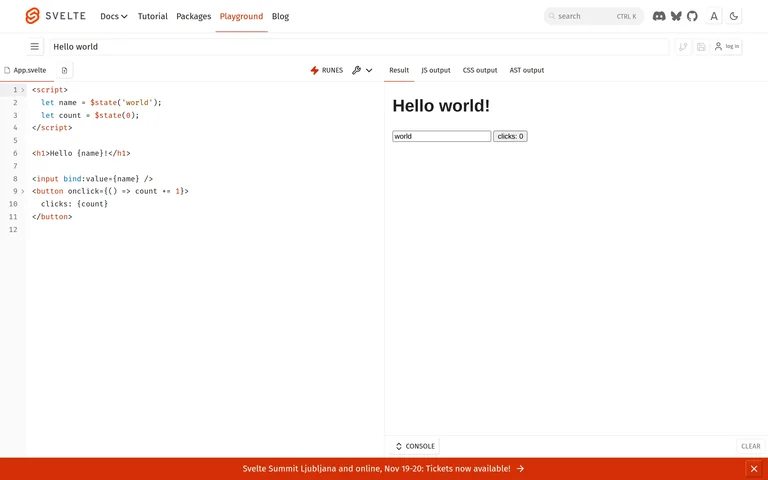Click the clicks: 0 button
The height and width of the screenshot is (480, 768).
click(x=510, y=136)
